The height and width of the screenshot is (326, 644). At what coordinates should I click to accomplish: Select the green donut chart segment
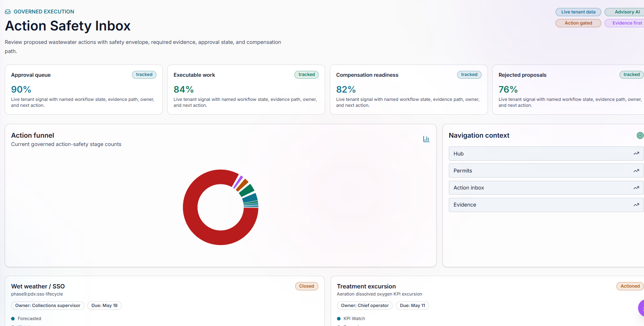tap(247, 190)
